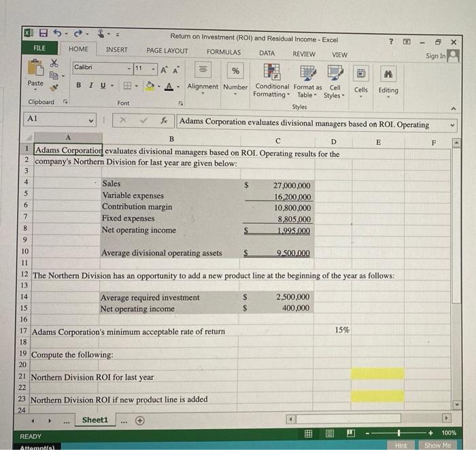Click the zoom slider handle
Image resolution: width=476 pixels, height=450 pixels.
398,433
